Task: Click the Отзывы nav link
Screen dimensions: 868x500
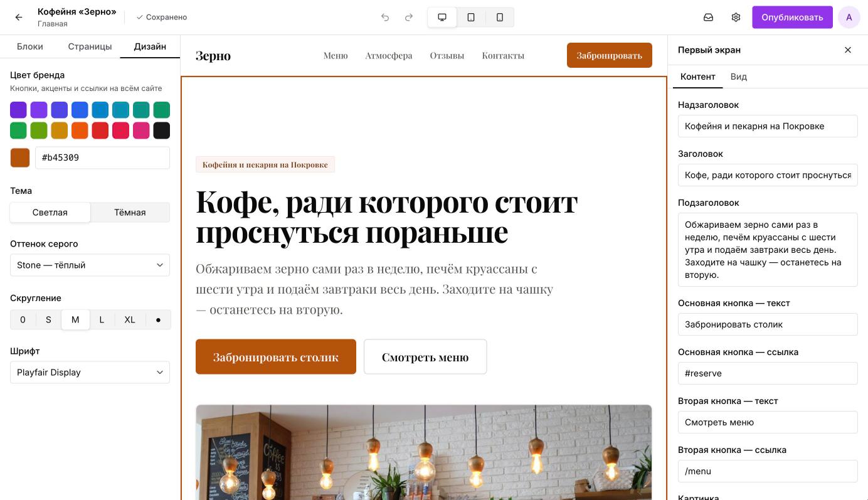Action: (x=447, y=55)
